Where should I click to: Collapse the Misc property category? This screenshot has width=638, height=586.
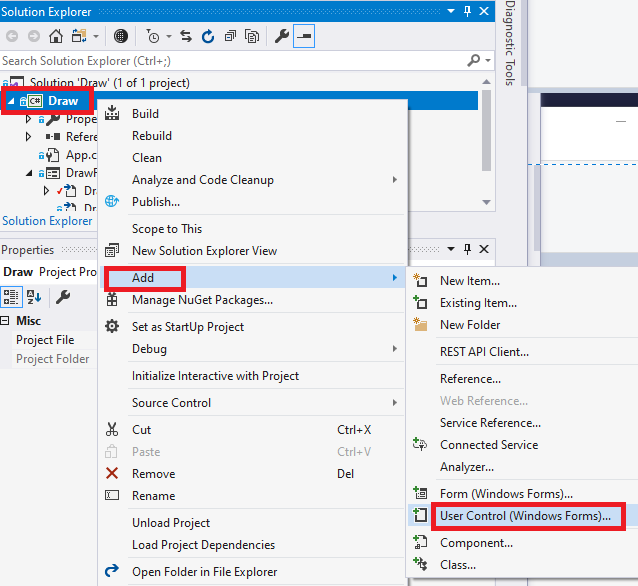pyautogui.click(x=6, y=321)
